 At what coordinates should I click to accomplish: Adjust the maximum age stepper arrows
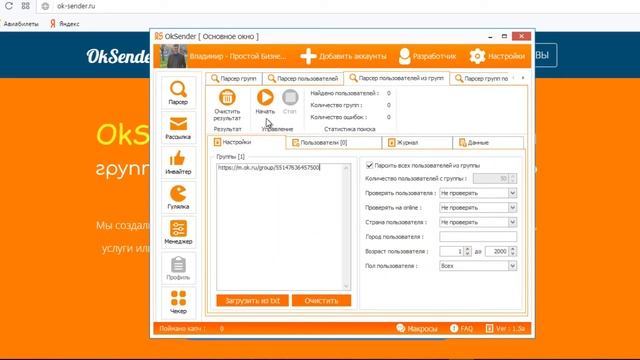point(513,251)
